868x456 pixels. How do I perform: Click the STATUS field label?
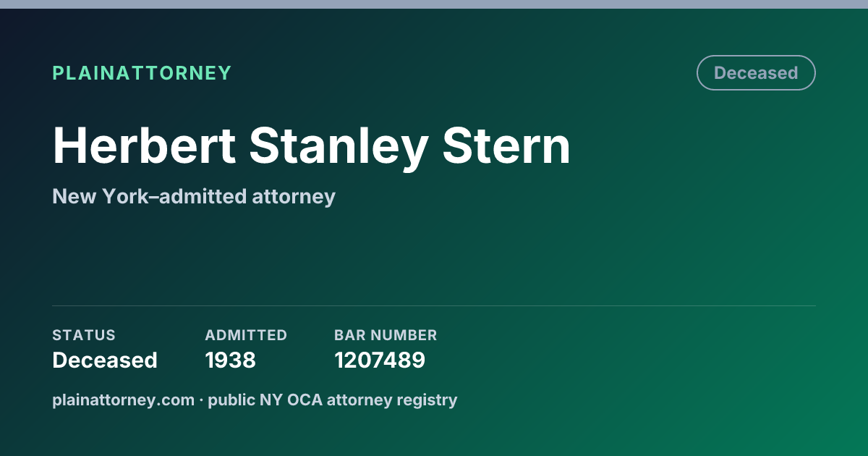click(84, 335)
